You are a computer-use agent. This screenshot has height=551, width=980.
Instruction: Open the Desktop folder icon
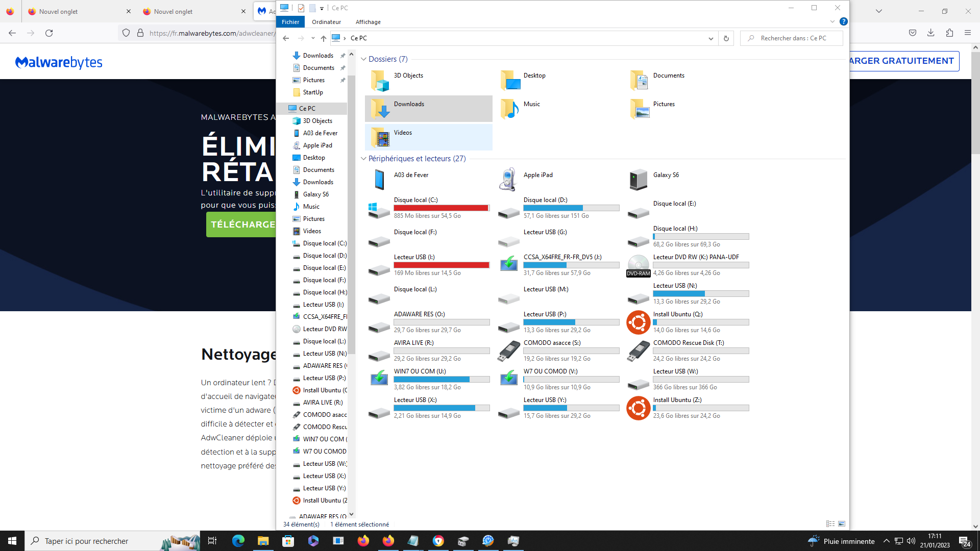(509, 81)
